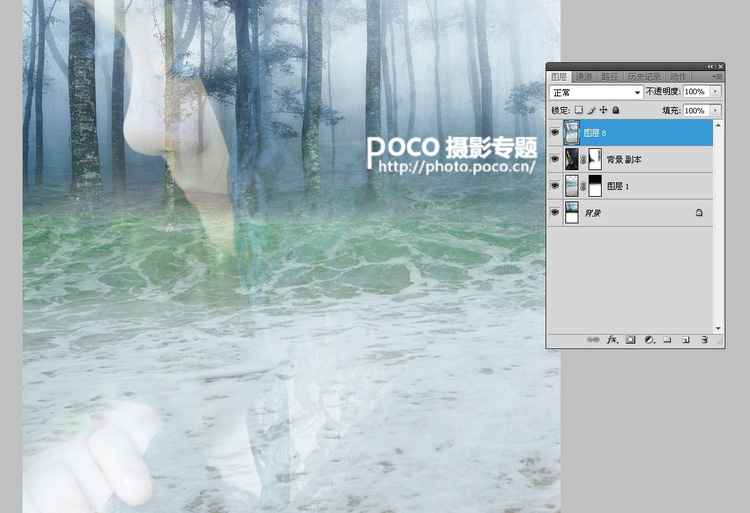Switch to the 通道 channels tab
The height and width of the screenshot is (513, 750).
584,76
